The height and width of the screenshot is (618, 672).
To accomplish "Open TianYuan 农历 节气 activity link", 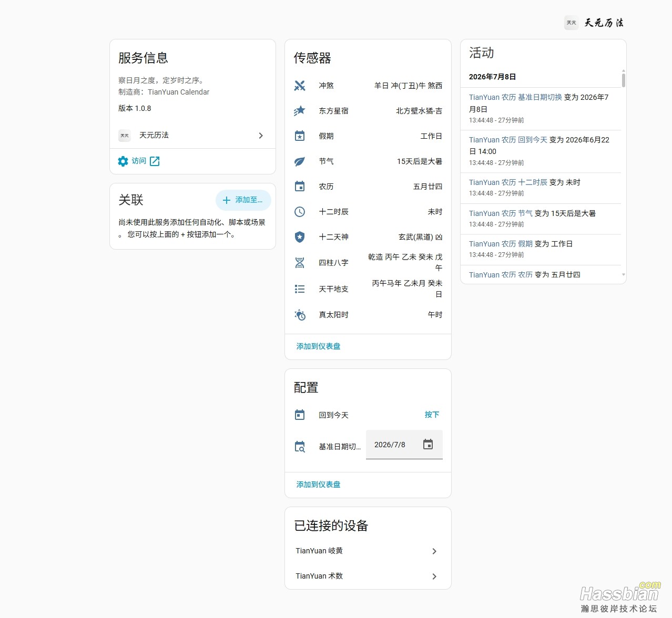I will coord(501,213).
